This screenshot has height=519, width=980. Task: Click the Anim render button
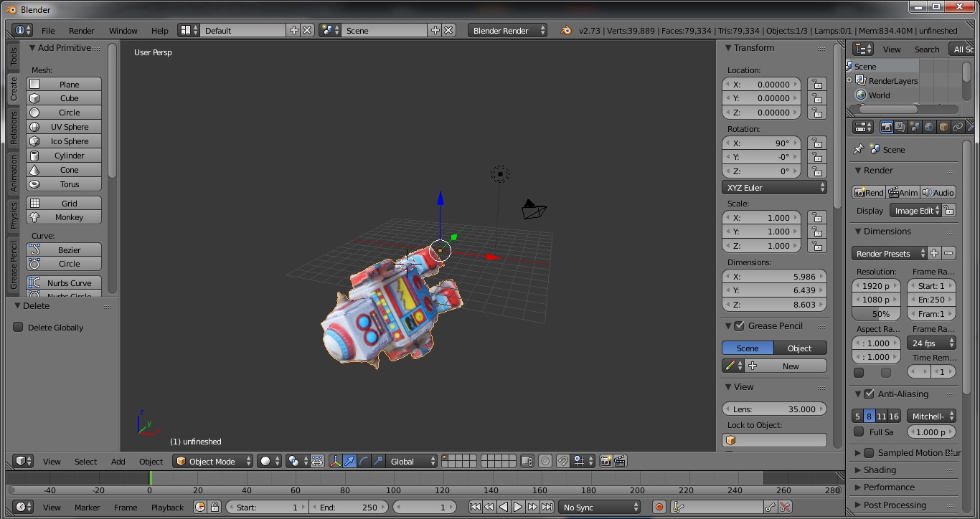click(903, 192)
